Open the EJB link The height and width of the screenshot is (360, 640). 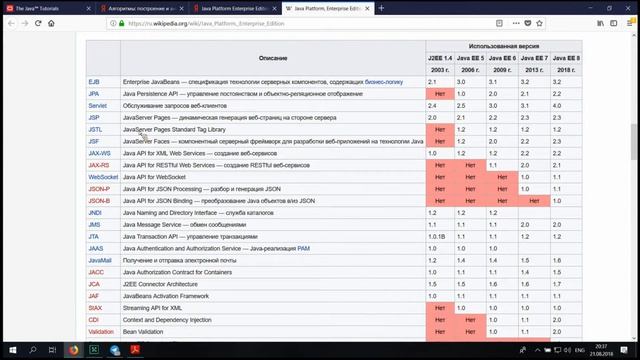[x=94, y=82]
